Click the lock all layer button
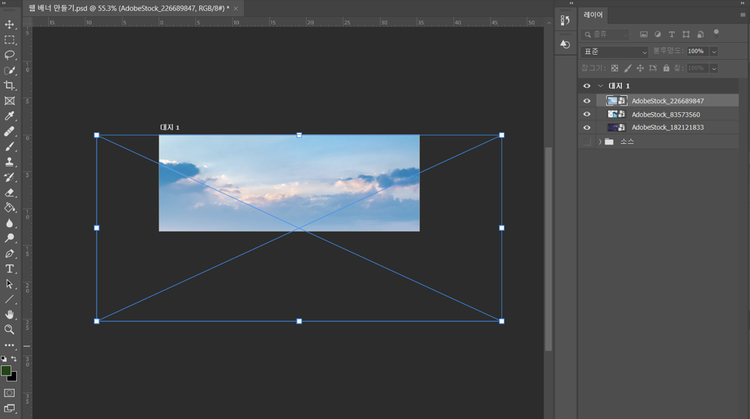This screenshot has width=750, height=419. 666,68
